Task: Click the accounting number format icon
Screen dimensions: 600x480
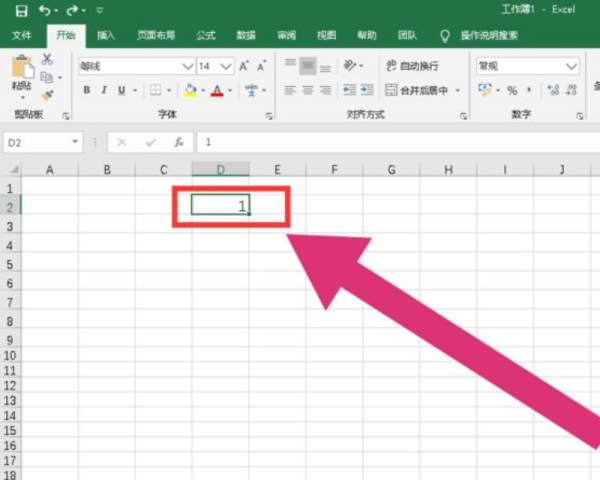Action: (x=485, y=90)
